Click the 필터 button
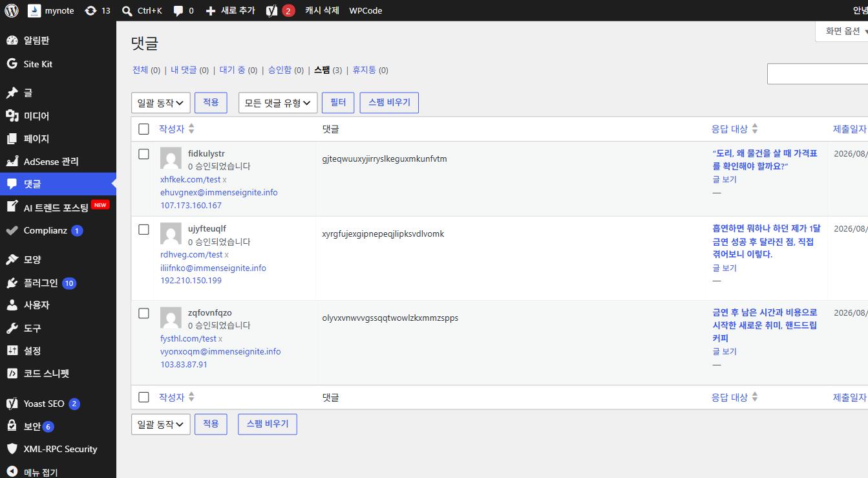 pos(338,103)
